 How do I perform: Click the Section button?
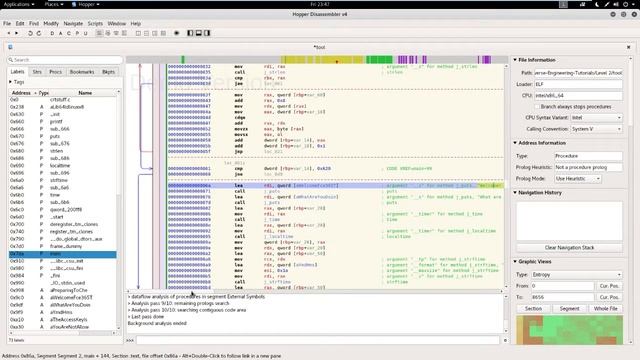click(x=533, y=309)
